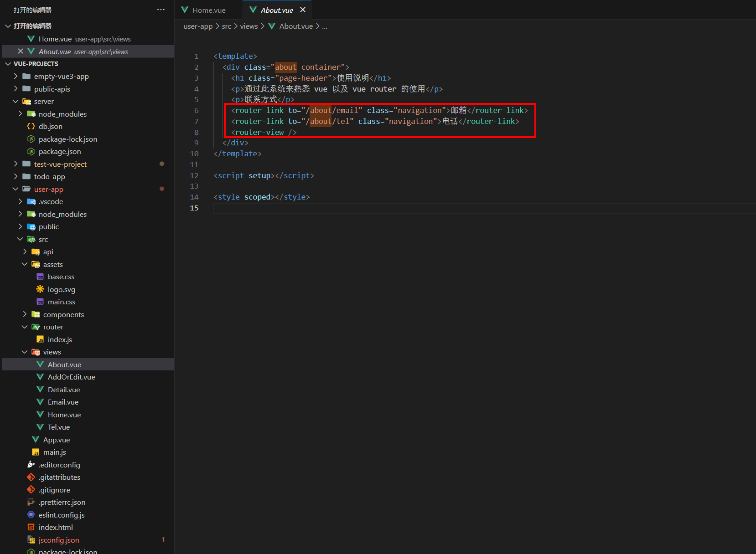Close the About.vue editor tab
756x554 pixels.
point(303,10)
